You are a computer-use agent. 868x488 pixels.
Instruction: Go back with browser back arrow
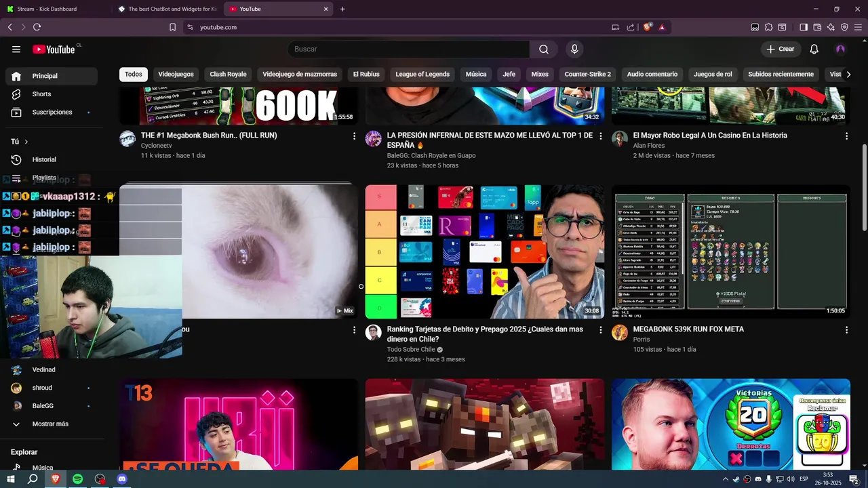tap(9, 27)
